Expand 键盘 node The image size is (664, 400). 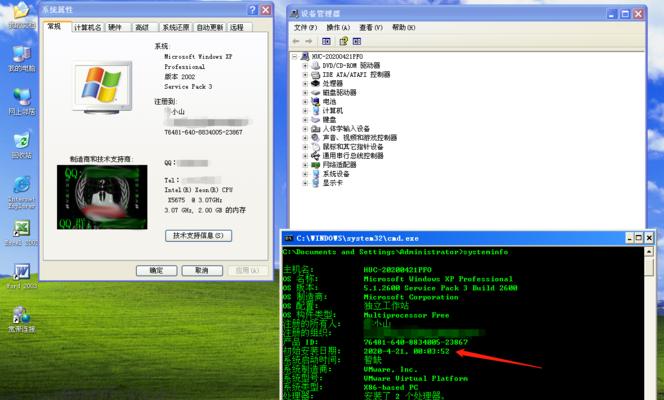coord(305,120)
